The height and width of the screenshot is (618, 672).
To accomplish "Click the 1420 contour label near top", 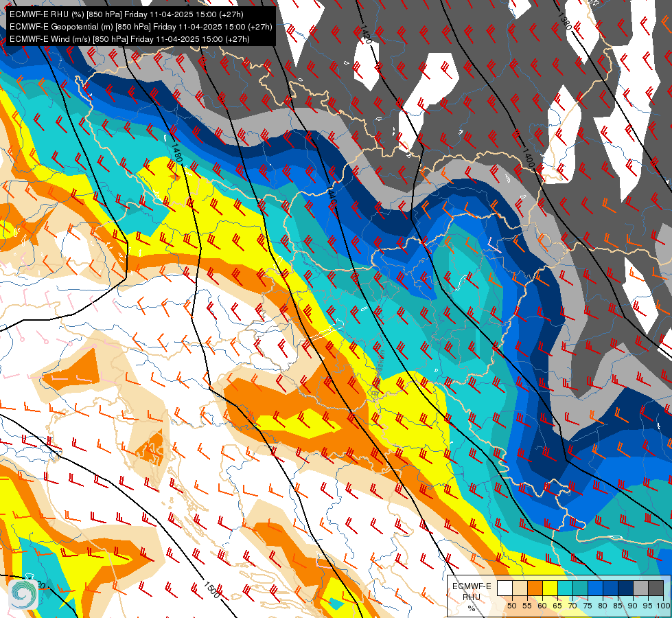I will [366, 34].
